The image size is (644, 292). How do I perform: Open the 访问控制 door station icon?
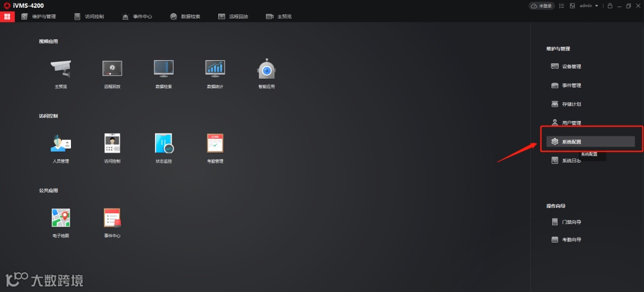pyautogui.click(x=112, y=144)
